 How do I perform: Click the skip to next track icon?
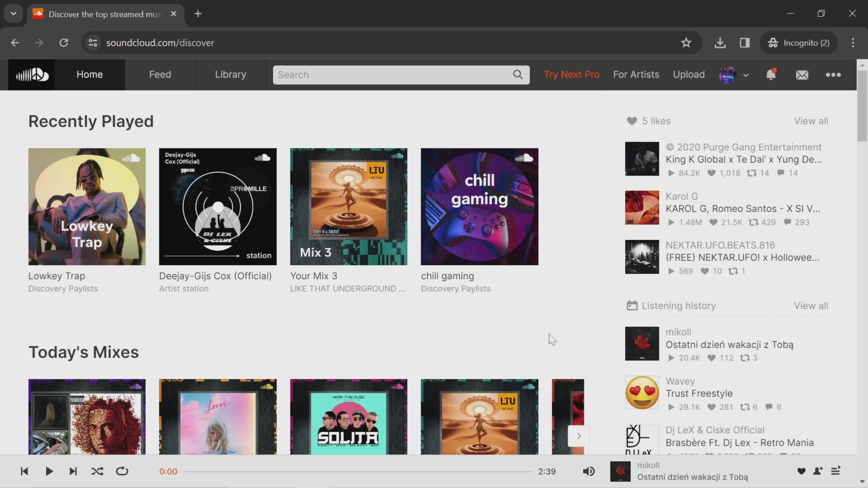click(x=73, y=471)
